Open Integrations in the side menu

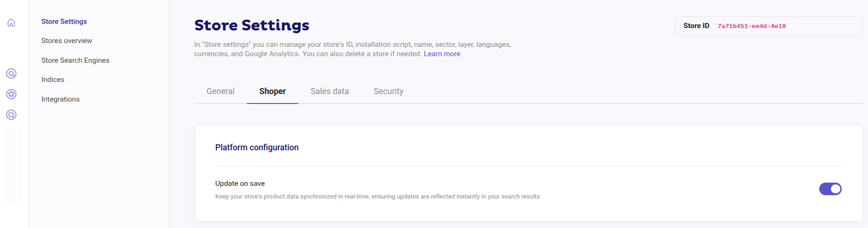pos(61,99)
